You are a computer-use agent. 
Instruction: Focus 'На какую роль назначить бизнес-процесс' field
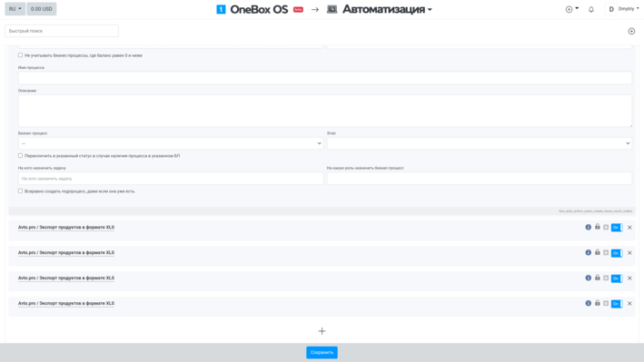pyautogui.click(x=480, y=179)
